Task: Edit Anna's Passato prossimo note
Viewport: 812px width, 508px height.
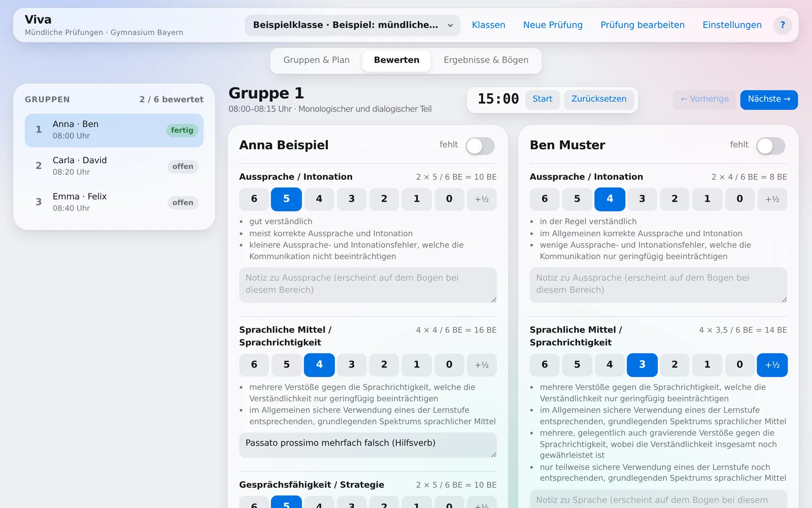Action: 368,445
